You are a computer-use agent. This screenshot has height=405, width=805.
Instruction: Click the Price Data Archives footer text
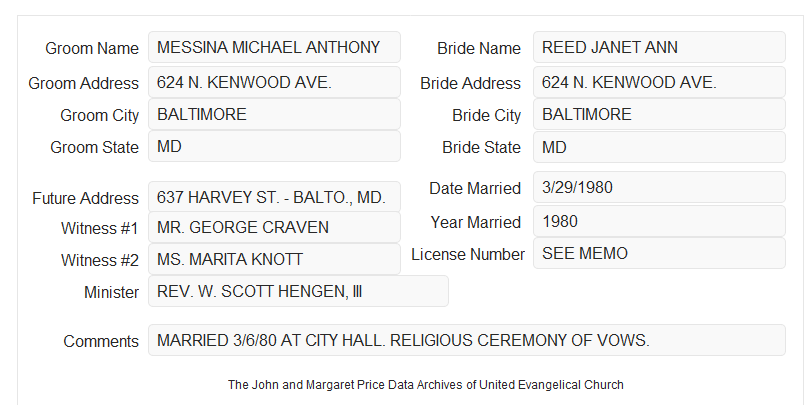426,385
